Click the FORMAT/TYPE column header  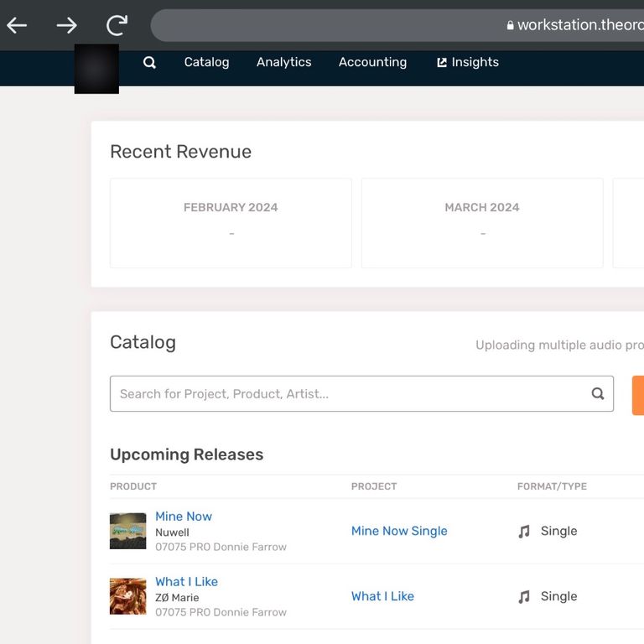coord(552,486)
